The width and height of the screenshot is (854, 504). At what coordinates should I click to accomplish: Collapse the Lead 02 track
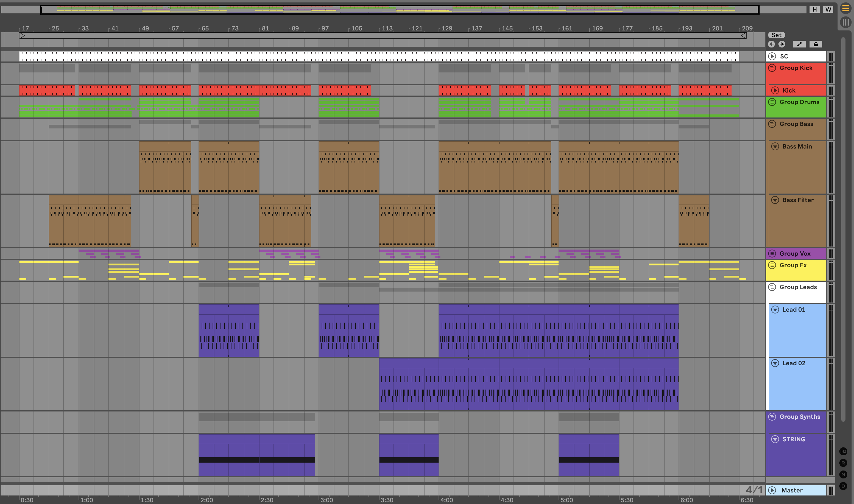pyautogui.click(x=775, y=363)
